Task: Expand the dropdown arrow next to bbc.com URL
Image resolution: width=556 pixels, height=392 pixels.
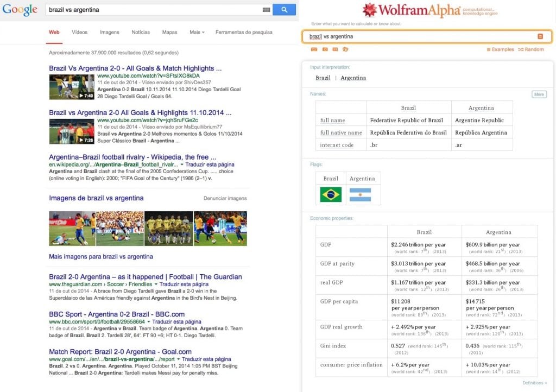Action: coord(149,322)
